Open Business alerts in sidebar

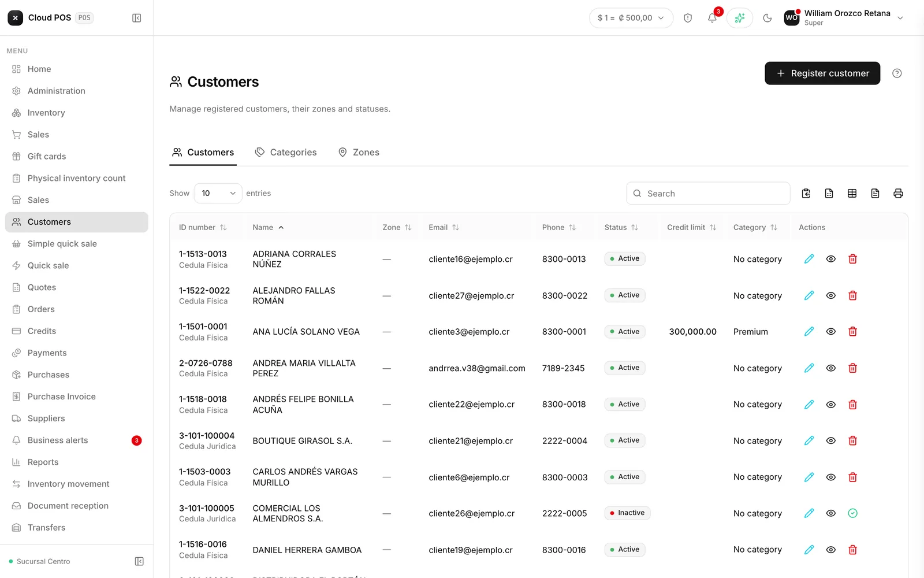(x=77, y=440)
